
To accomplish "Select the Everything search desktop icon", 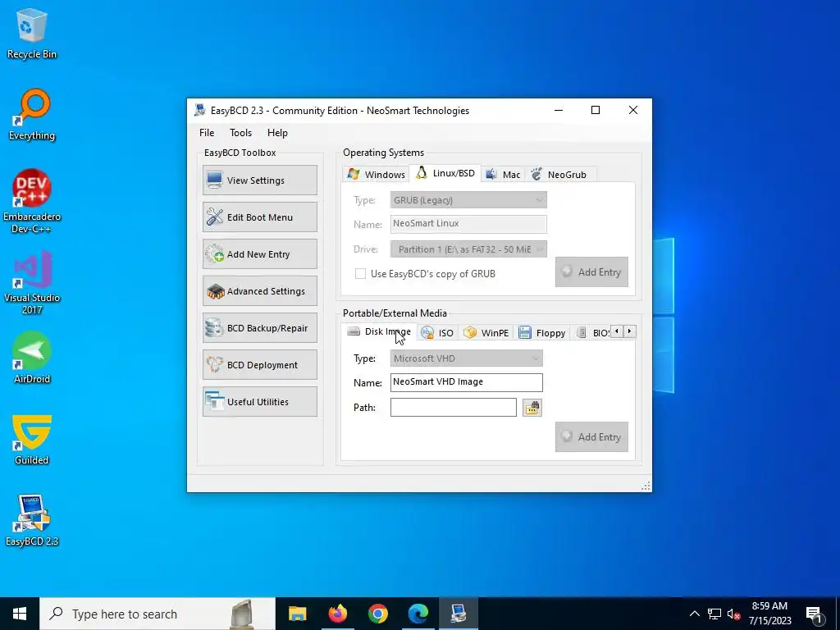I will pyautogui.click(x=32, y=114).
